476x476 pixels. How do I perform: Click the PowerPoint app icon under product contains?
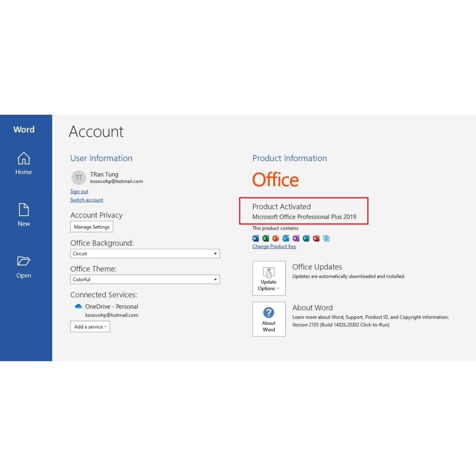pyautogui.click(x=276, y=238)
